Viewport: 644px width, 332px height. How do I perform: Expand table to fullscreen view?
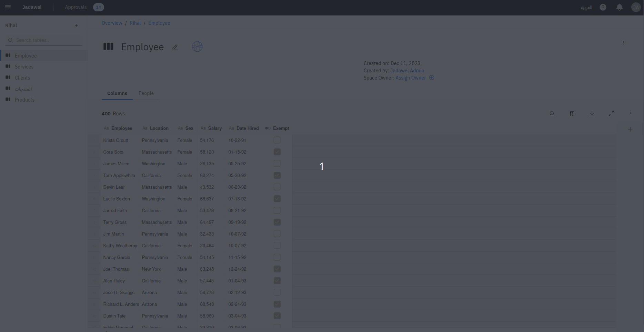click(x=611, y=114)
